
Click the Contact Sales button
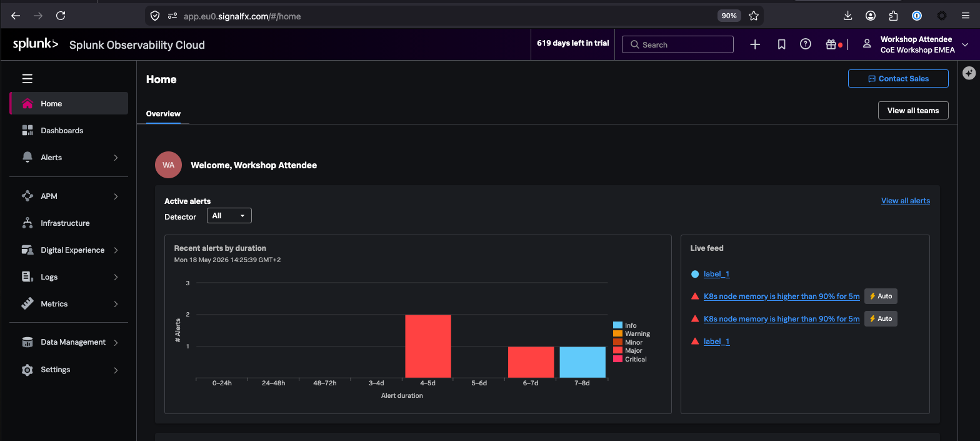pos(898,79)
